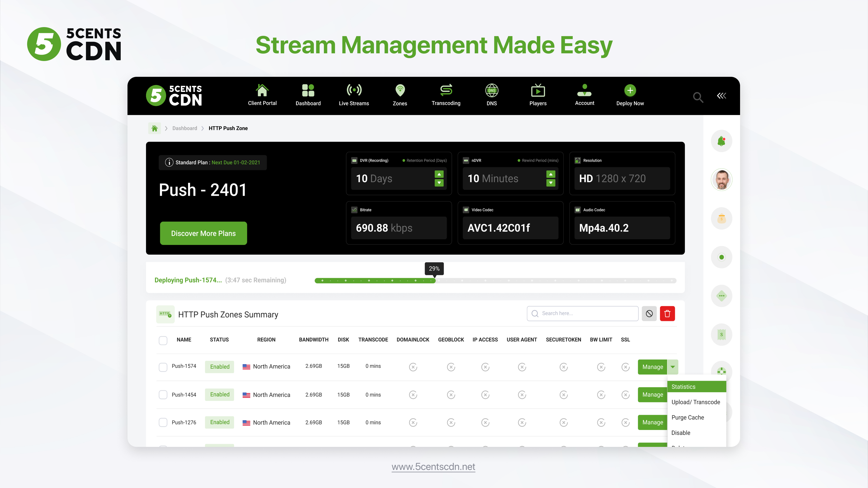Open the Manage dropdown for Push-1574

tap(672, 367)
